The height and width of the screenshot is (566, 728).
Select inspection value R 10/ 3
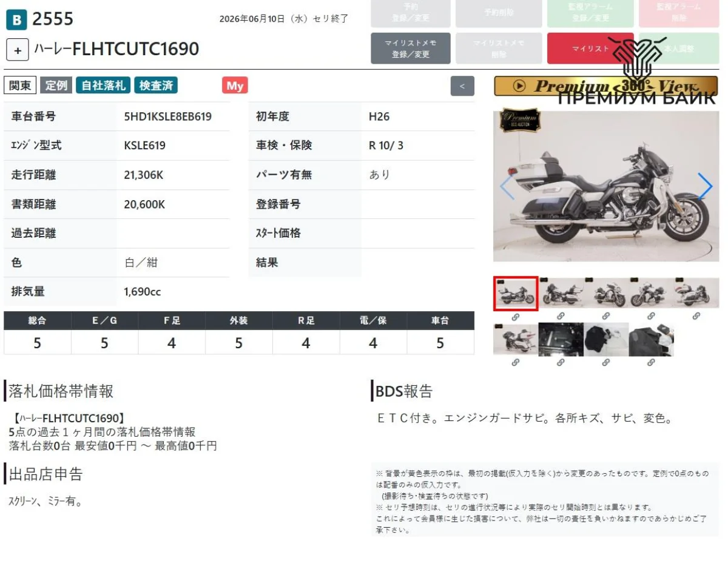[386, 146]
